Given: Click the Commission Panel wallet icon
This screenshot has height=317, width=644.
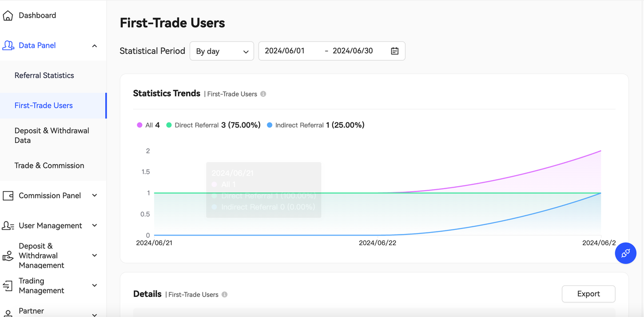Looking at the screenshot, I should [8, 196].
